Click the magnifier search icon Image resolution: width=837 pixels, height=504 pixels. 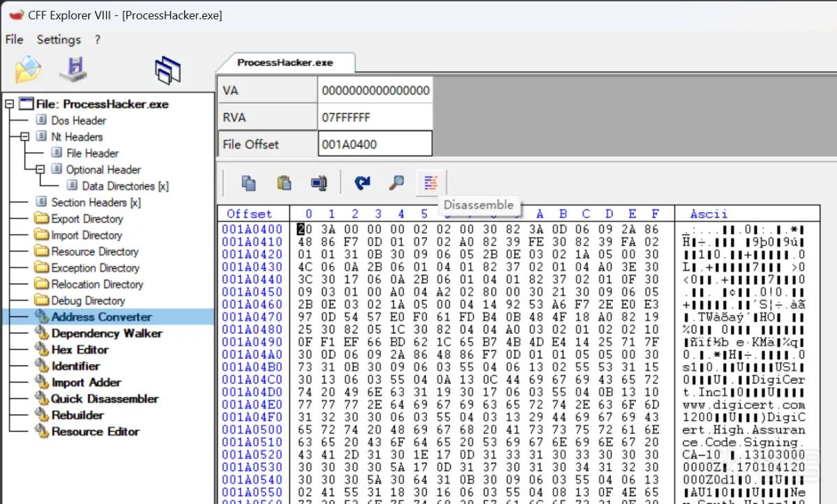(396, 183)
